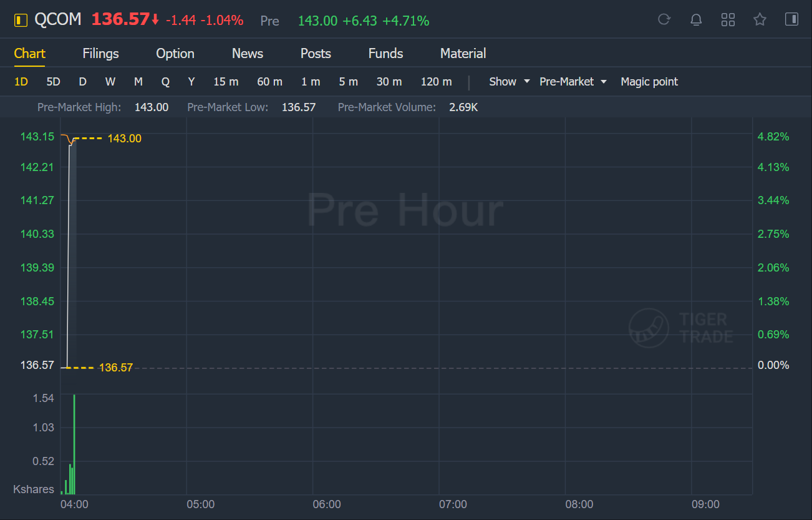Expand the Show dropdown
This screenshot has width=812, height=520.
point(510,82)
